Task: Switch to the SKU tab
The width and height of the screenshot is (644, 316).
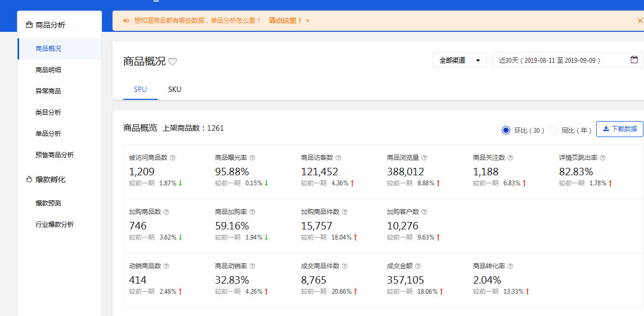Action: click(175, 89)
